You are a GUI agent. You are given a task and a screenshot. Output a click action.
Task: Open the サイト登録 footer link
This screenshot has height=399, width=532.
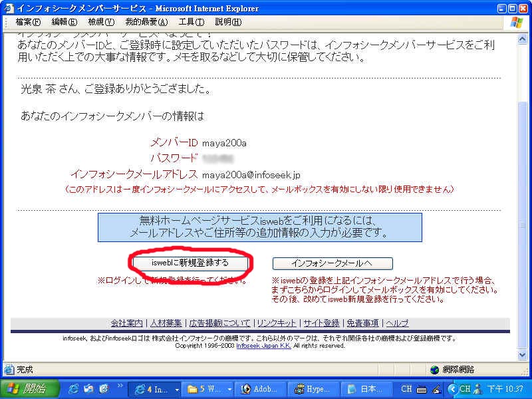(321, 323)
